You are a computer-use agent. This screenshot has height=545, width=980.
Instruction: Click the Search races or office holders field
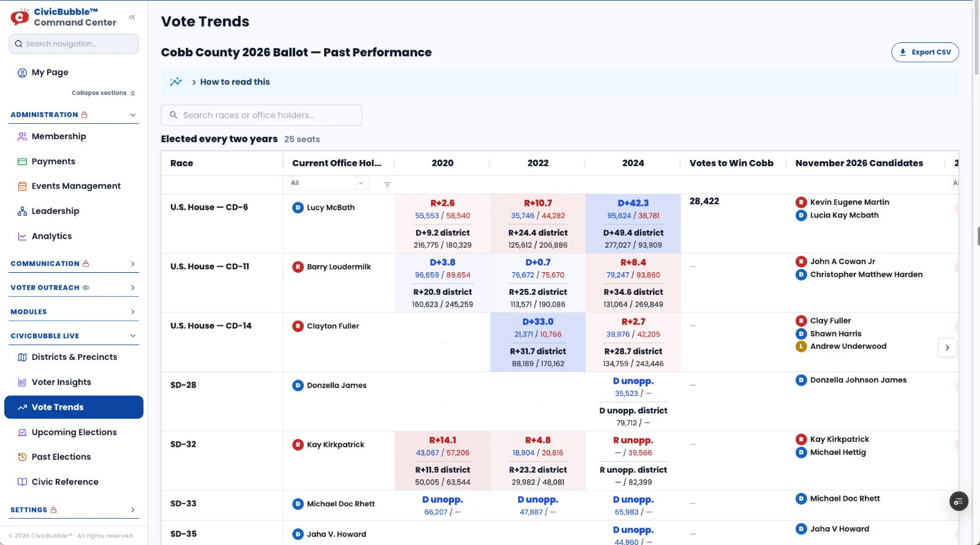tap(262, 115)
